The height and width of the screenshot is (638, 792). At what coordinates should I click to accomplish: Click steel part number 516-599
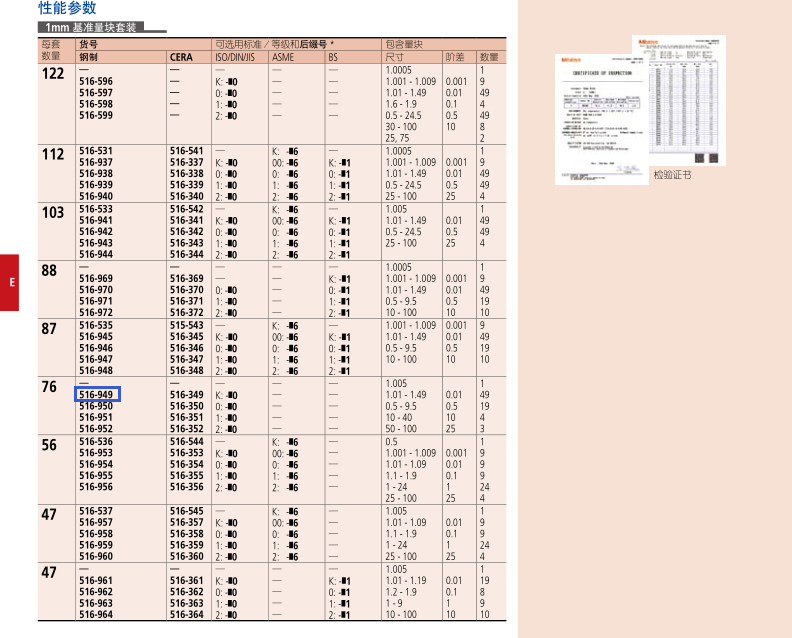coord(96,115)
